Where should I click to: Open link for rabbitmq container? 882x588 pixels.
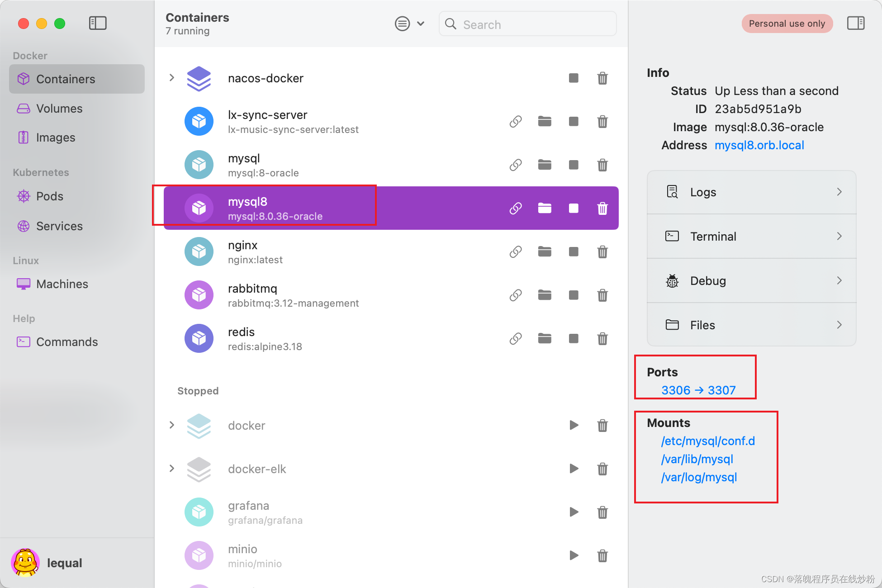(x=516, y=295)
